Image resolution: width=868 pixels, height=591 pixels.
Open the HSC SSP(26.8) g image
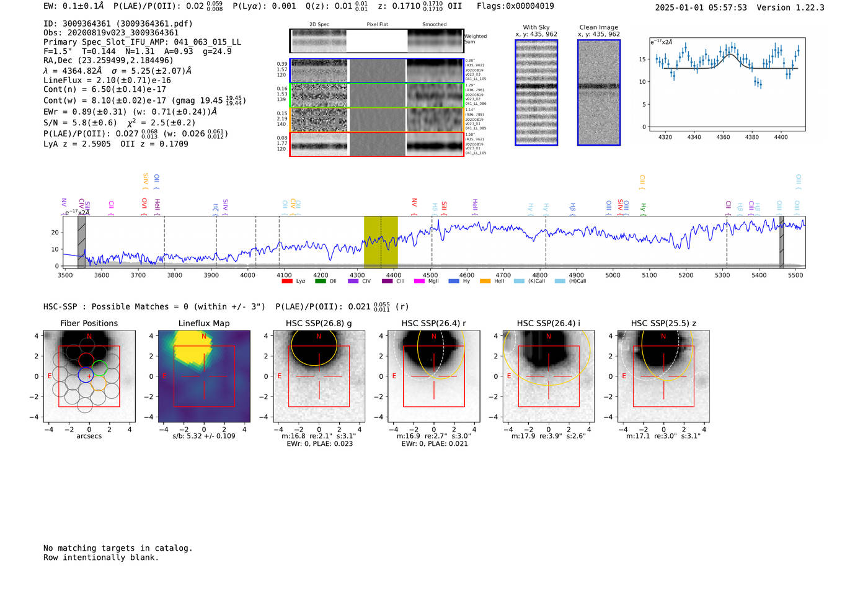coord(319,376)
